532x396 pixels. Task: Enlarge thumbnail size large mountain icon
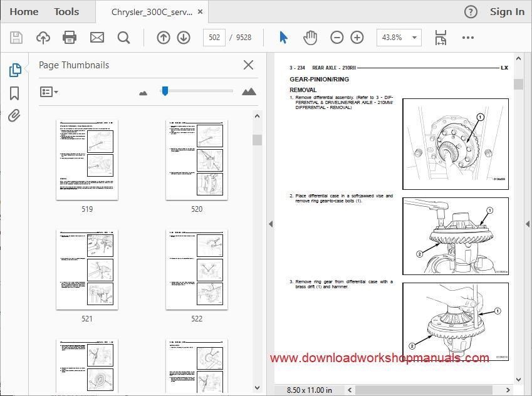tap(249, 91)
